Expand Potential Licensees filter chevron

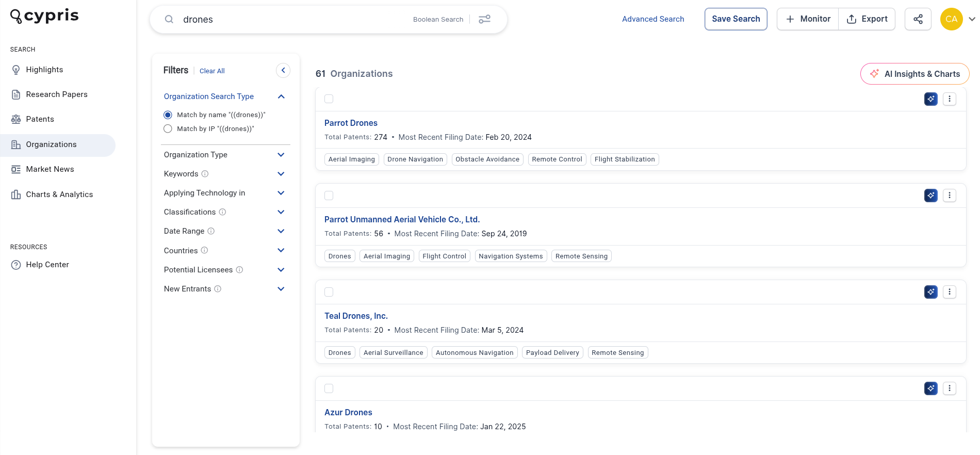pos(281,270)
